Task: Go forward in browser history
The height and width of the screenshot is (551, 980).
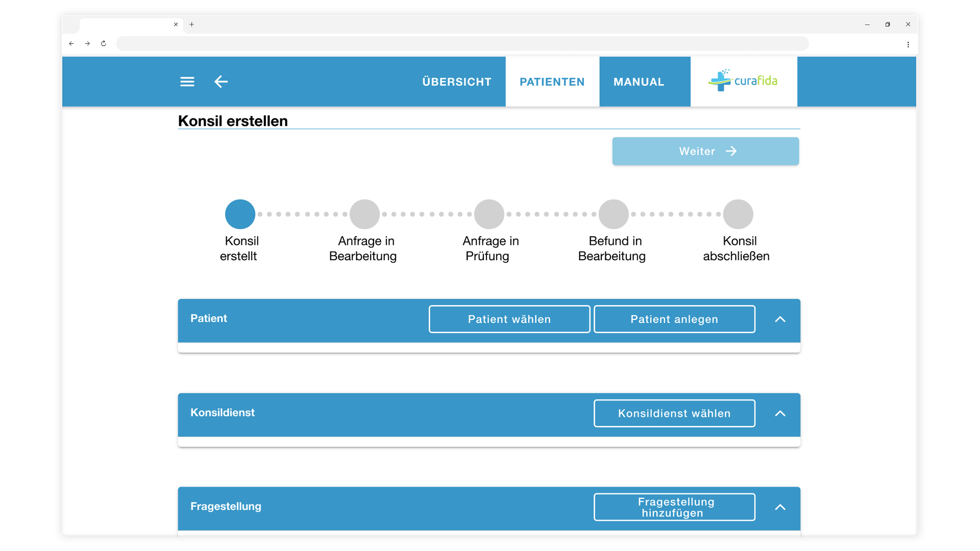Action: 87,43
